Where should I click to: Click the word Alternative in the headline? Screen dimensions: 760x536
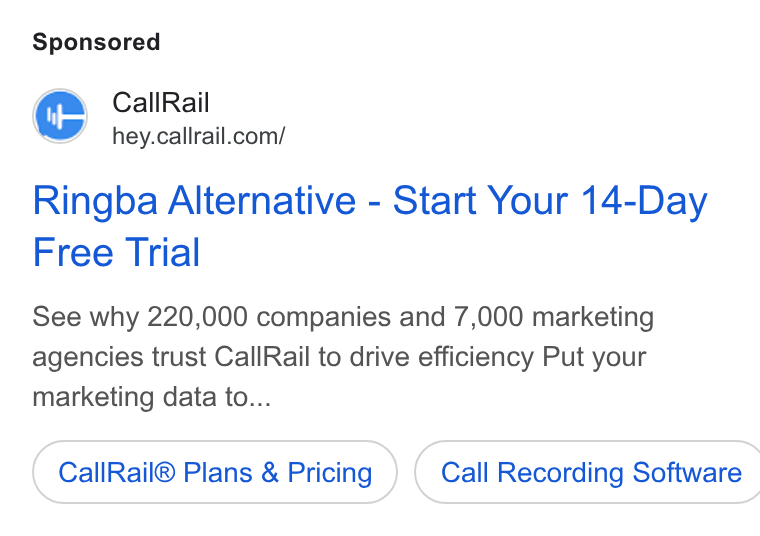(262, 201)
